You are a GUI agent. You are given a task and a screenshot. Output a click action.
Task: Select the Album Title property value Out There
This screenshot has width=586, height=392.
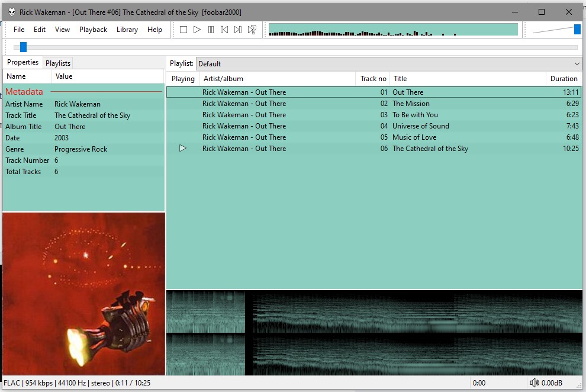pos(70,127)
